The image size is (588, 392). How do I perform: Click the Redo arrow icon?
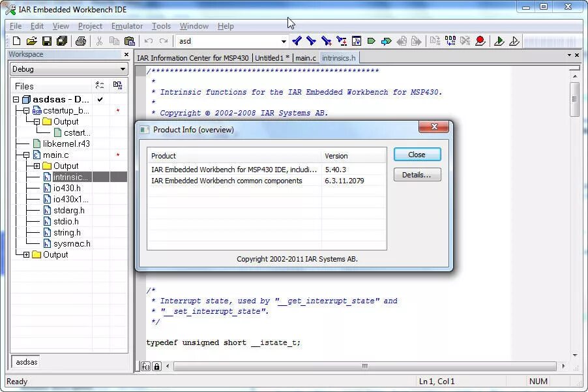(x=164, y=41)
